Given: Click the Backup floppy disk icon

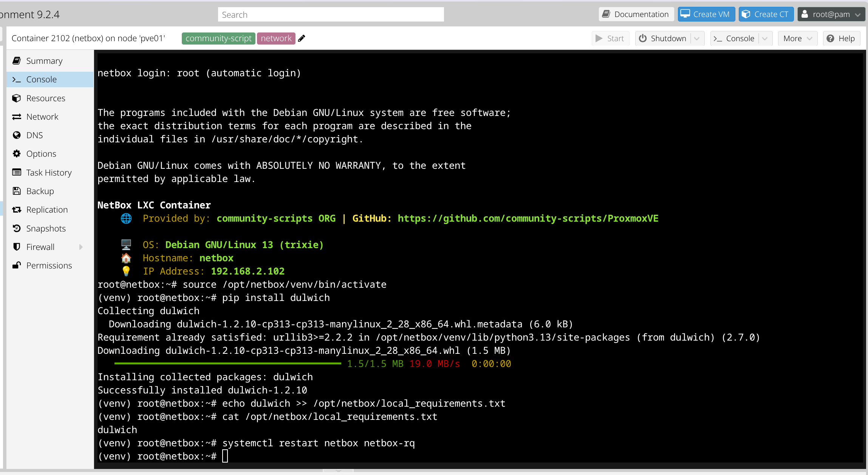Looking at the screenshot, I should 17,191.
